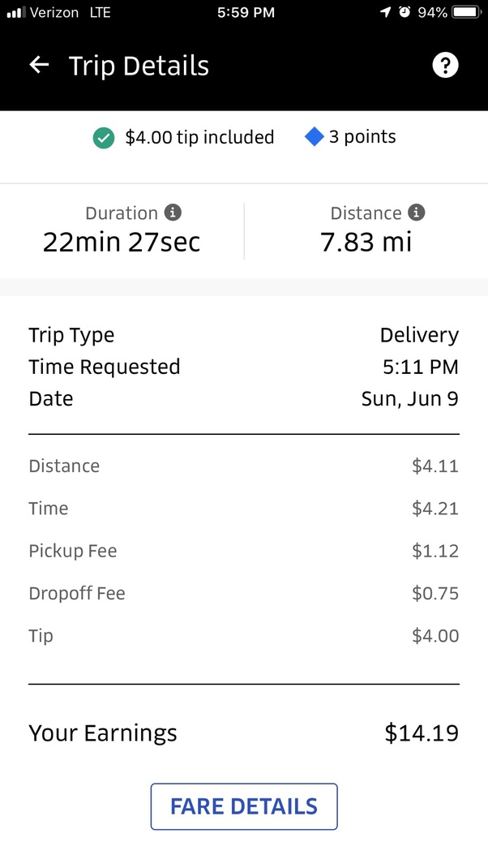Viewport: 488px width, 868px height.
Task: Tap the info icon next to Distance
Action: pos(417,213)
